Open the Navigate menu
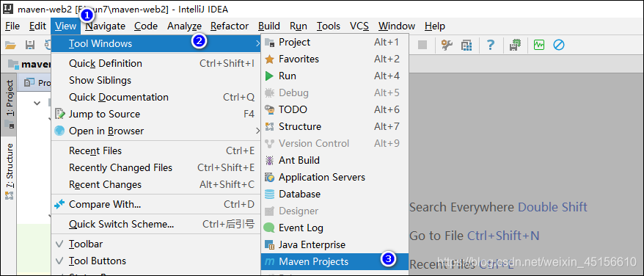 click(x=105, y=26)
